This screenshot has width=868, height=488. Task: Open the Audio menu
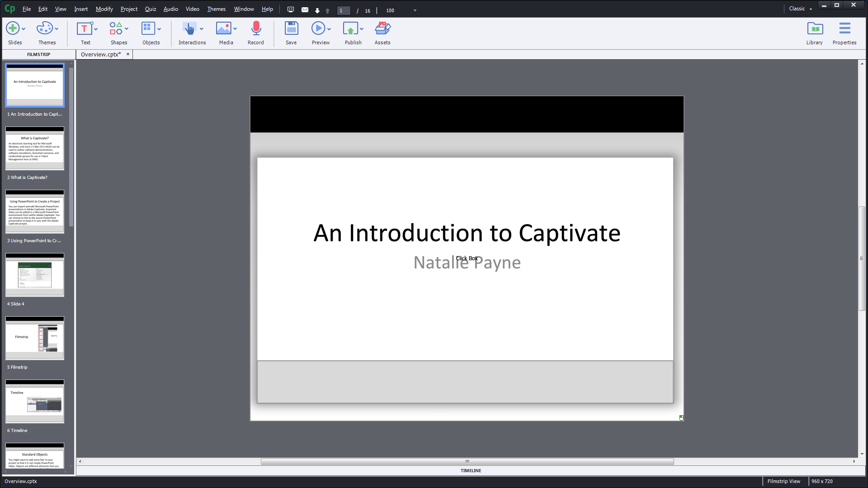(x=170, y=9)
